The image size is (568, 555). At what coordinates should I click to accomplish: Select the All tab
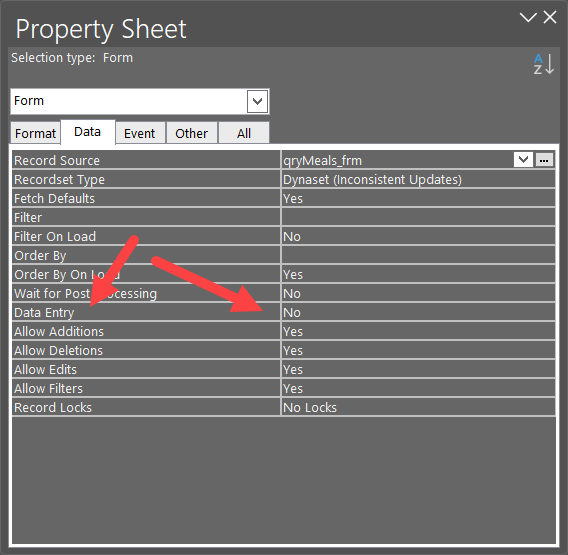(x=244, y=133)
